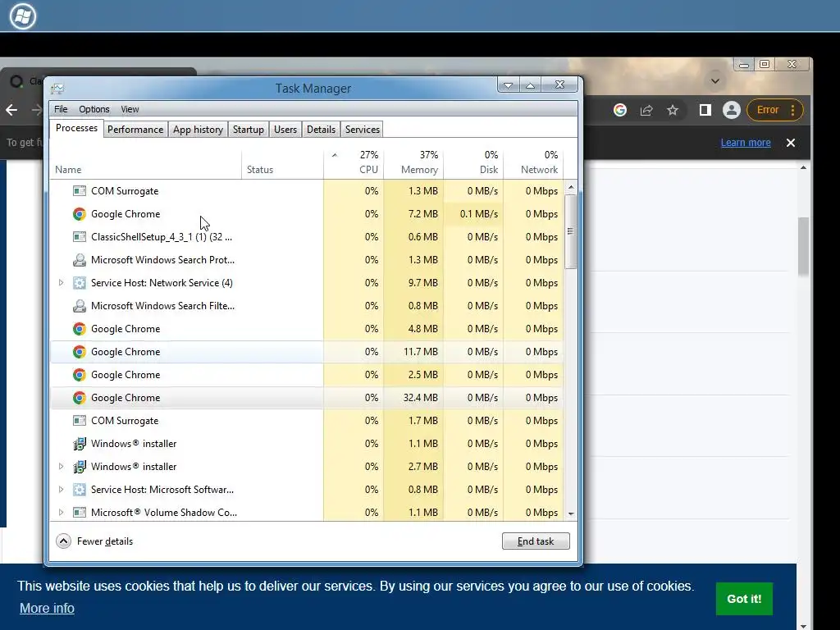This screenshot has height=630, width=840.
Task: Click Task Manager list scroll up arrow
Action: (571, 188)
